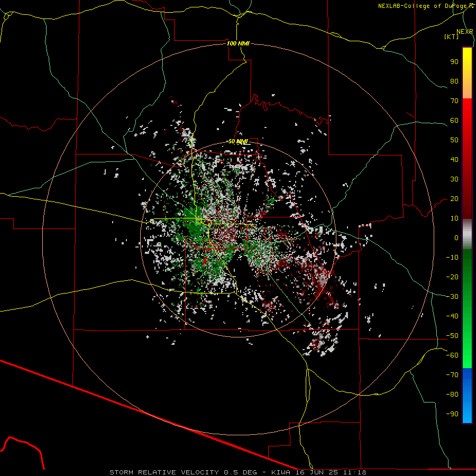Image resolution: width=476 pixels, height=476 pixels.
Task: Click the -30 value on the velocity scale
Action: click(452, 297)
